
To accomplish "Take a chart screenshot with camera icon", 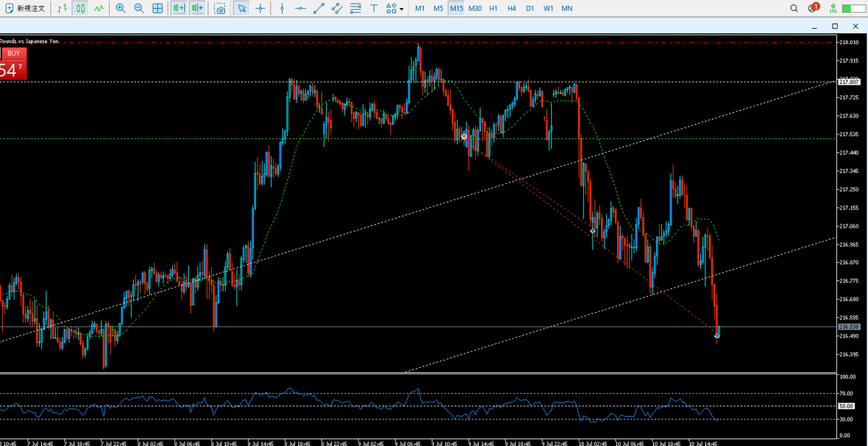I will click(x=220, y=9).
